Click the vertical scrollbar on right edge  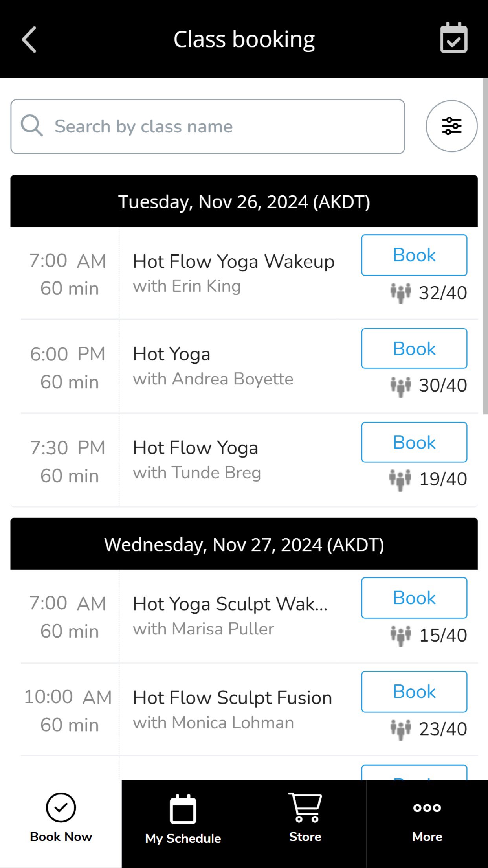485,246
